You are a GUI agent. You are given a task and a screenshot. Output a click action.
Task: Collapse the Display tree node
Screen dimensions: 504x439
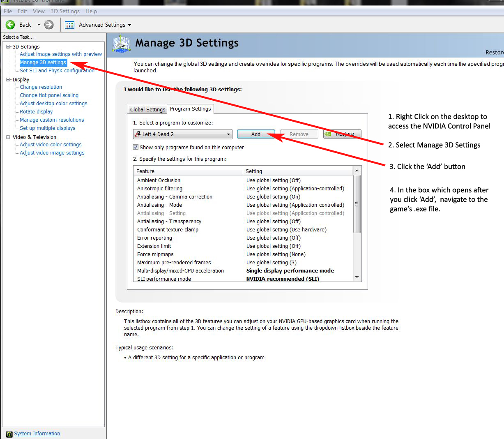coord(8,79)
